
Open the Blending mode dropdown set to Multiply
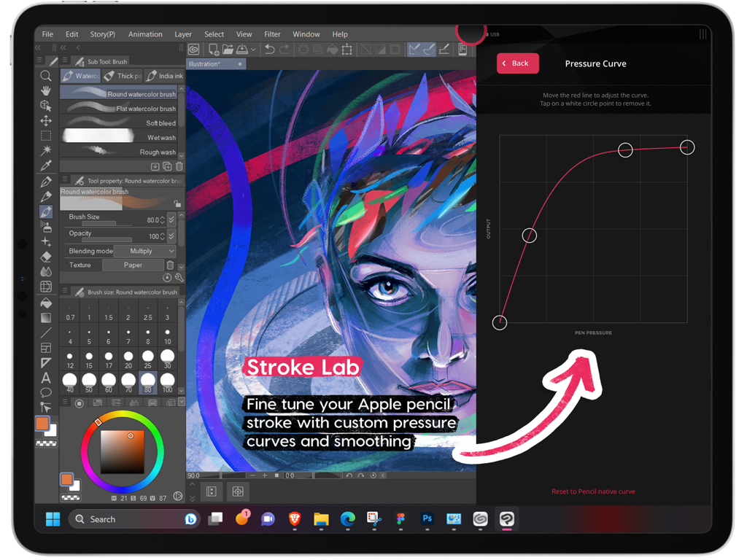pos(144,251)
